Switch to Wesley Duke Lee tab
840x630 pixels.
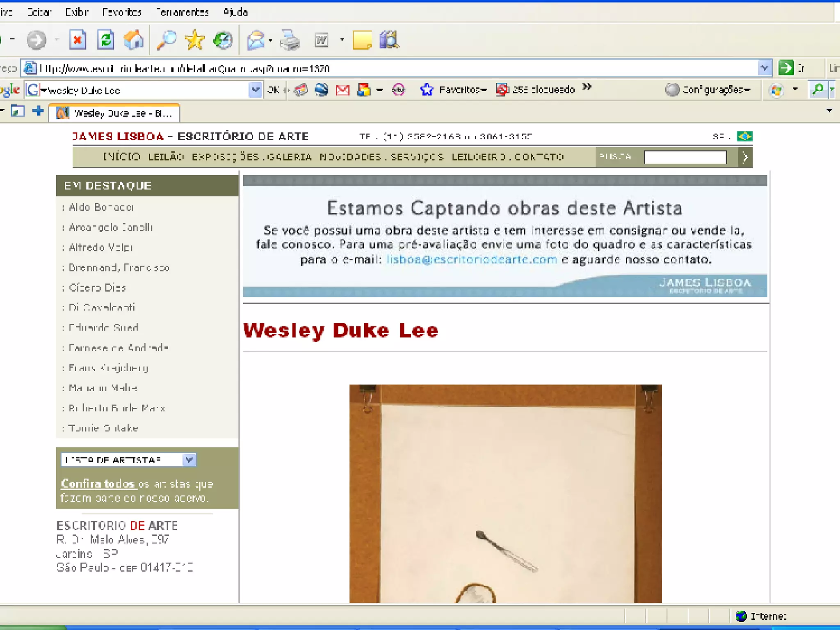pos(115,113)
